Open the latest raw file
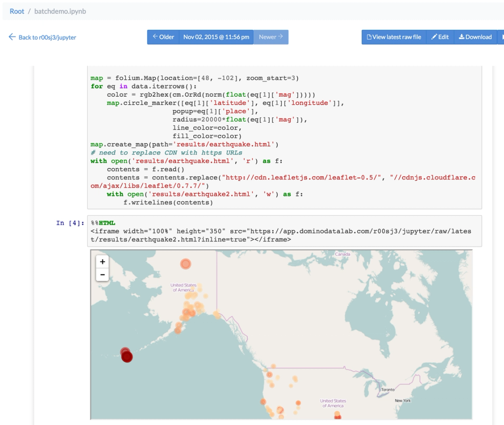Screen dimensions: 504x425 [x=393, y=37]
